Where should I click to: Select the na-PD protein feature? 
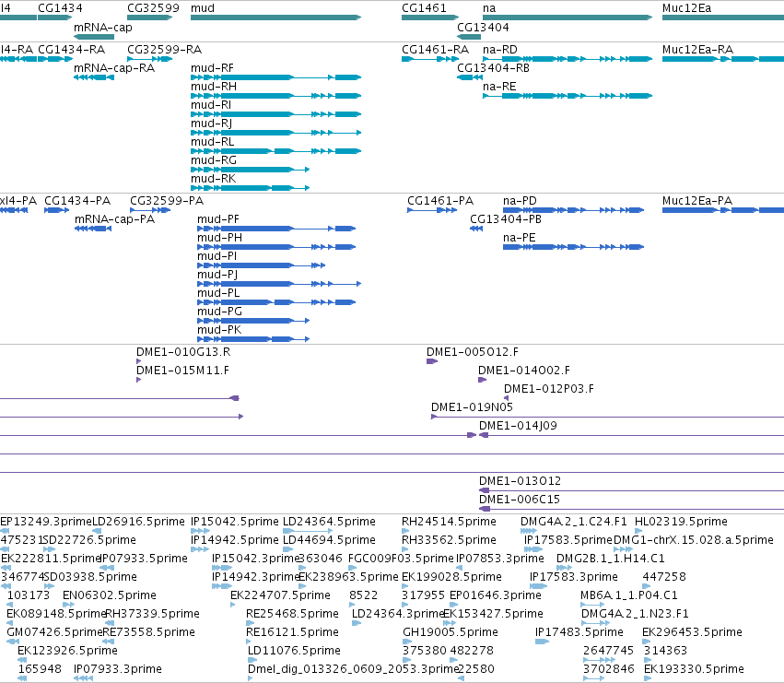point(574,210)
